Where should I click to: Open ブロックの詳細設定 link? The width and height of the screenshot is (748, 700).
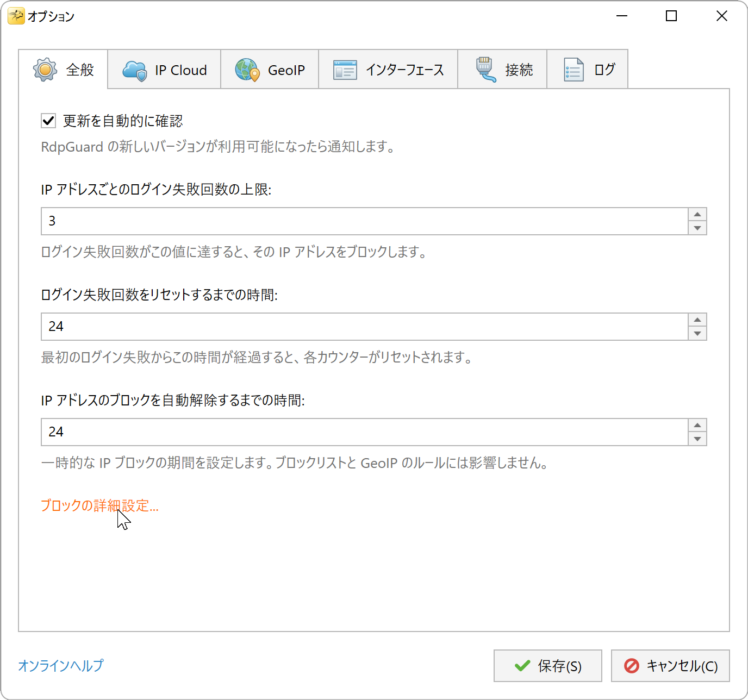click(99, 505)
